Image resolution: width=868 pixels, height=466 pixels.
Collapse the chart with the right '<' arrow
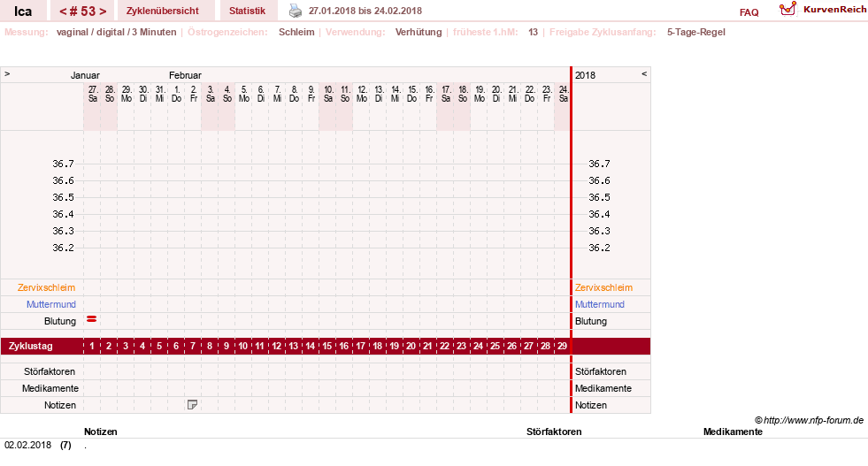[644, 73]
